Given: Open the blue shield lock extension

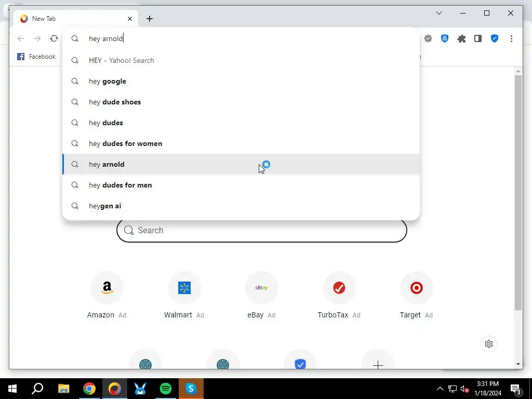Looking at the screenshot, I should pos(445,38).
